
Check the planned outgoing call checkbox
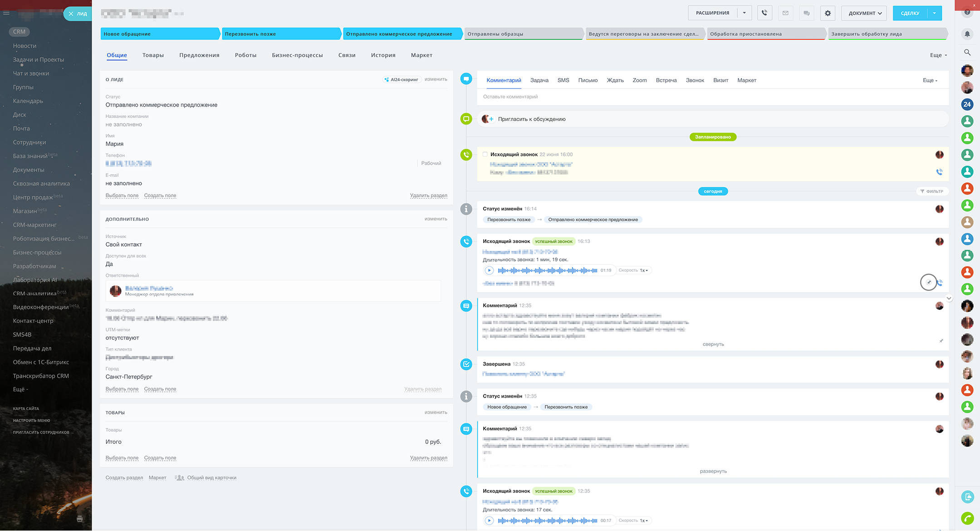485,154
